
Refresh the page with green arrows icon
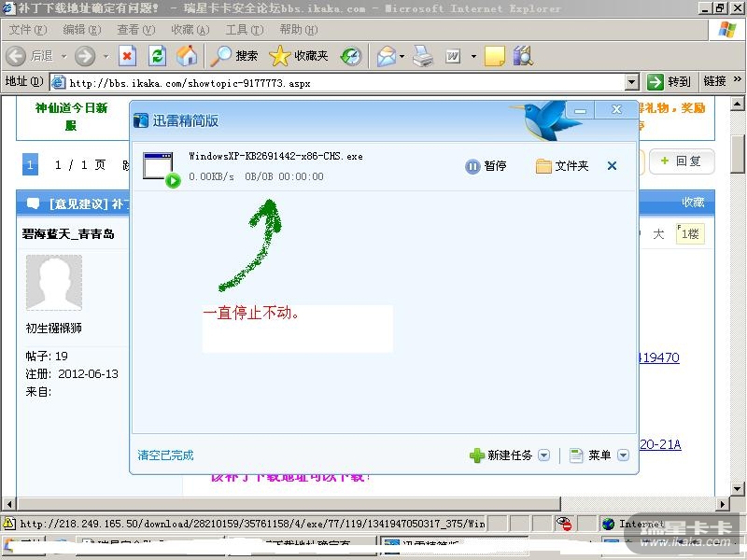click(x=157, y=56)
